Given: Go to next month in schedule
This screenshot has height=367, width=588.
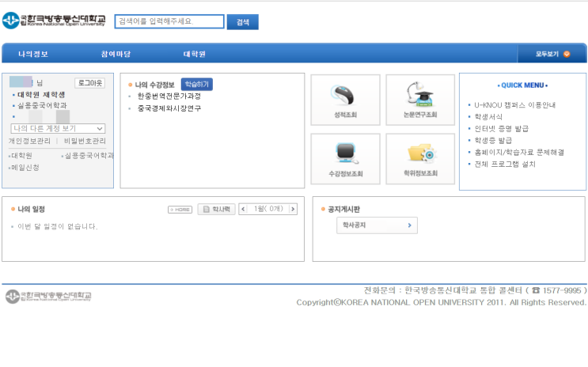Looking at the screenshot, I should click(293, 209).
